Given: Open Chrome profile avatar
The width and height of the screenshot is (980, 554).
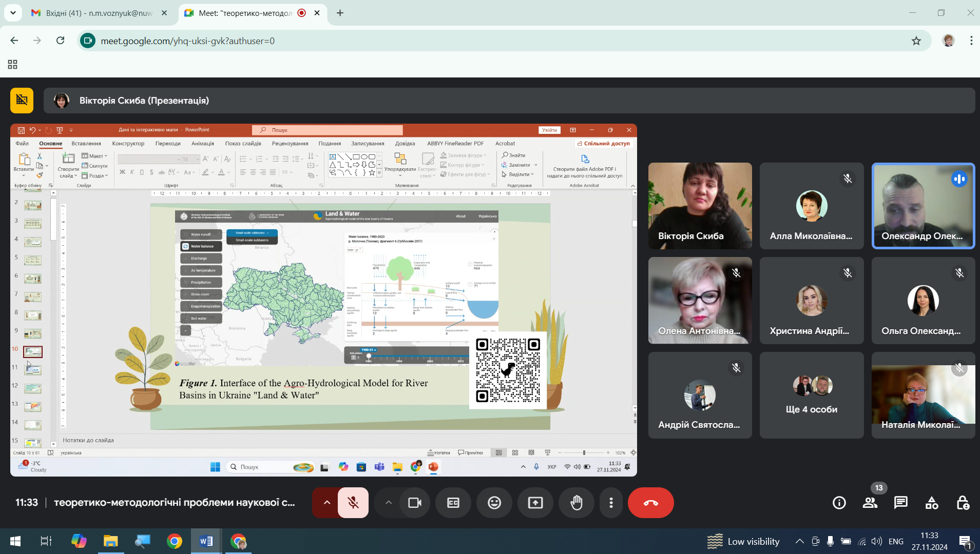Looking at the screenshot, I should [x=948, y=41].
